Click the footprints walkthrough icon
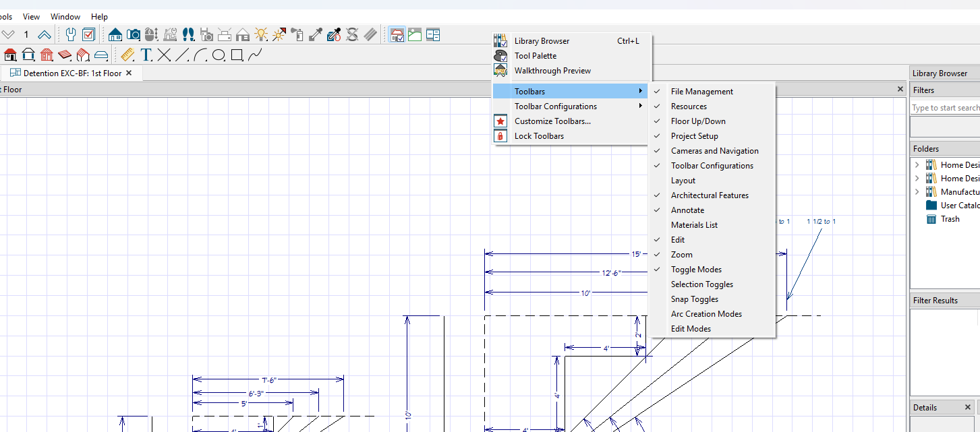The height and width of the screenshot is (432, 980). tap(188, 34)
